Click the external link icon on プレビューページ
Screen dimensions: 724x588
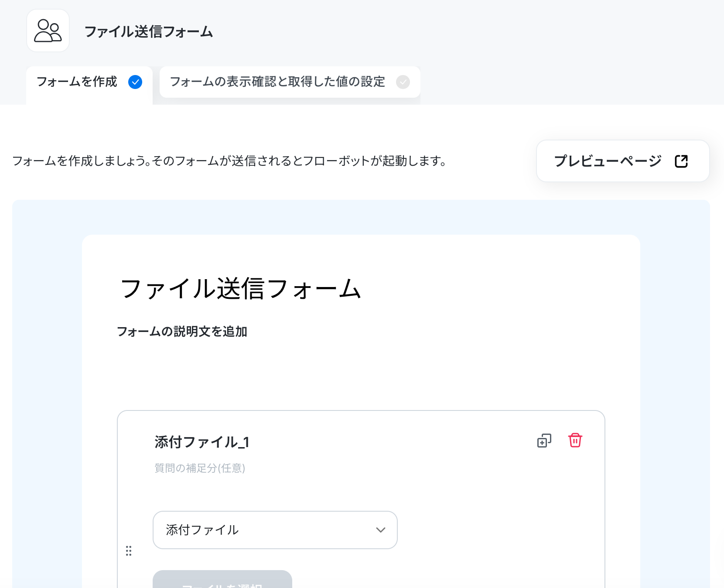click(x=681, y=161)
